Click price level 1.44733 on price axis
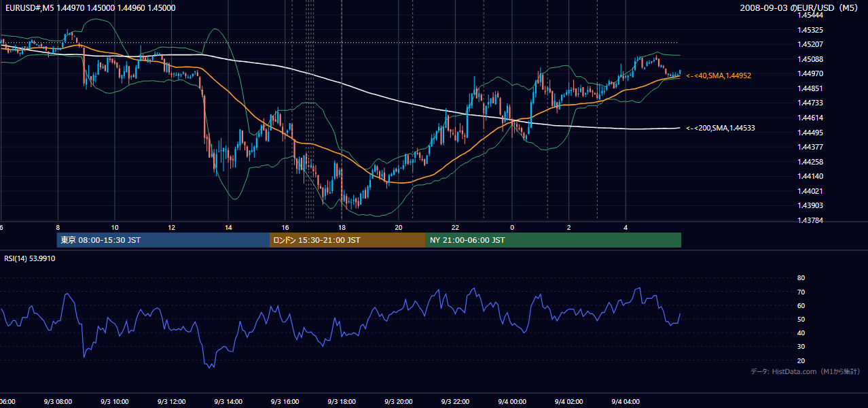The width and height of the screenshot is (868, 408). [810, 103]
